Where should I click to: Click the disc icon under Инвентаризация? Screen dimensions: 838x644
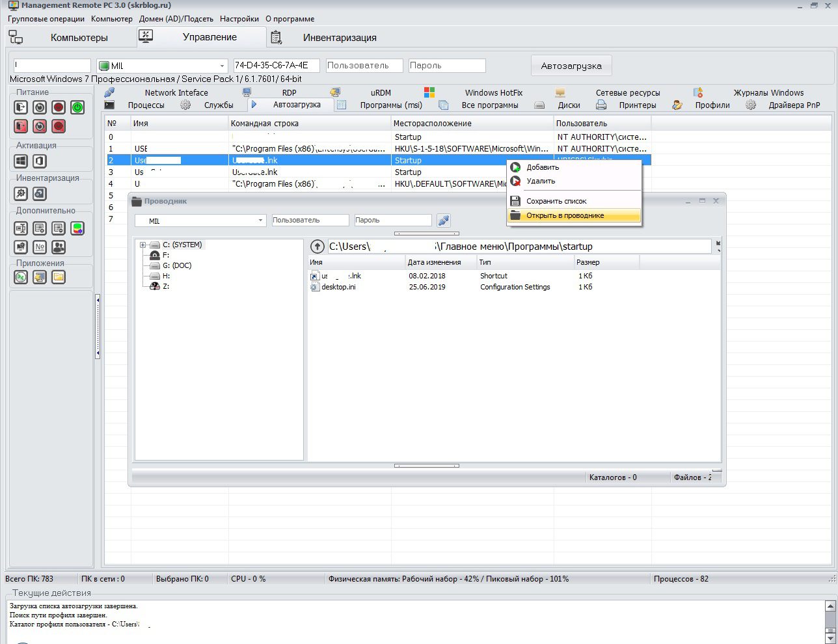40,193
